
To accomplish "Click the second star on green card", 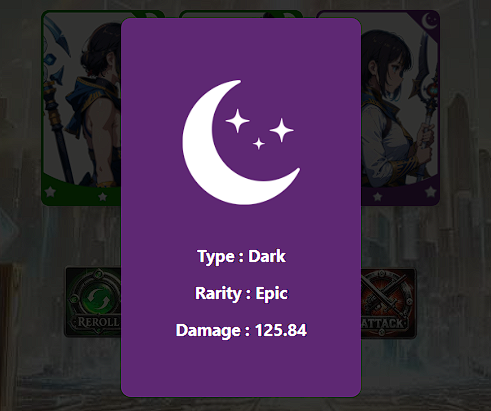I will pyautogui.click(x=103, y=197).
